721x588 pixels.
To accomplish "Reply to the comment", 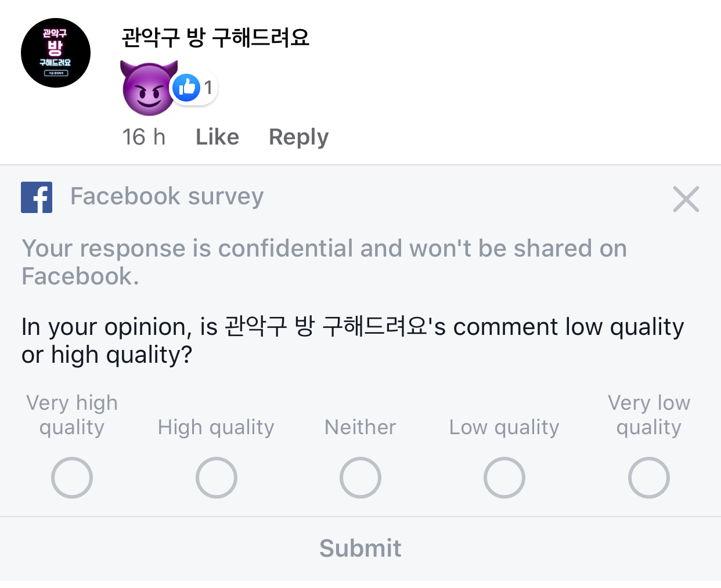I will [x=298, y=137].
